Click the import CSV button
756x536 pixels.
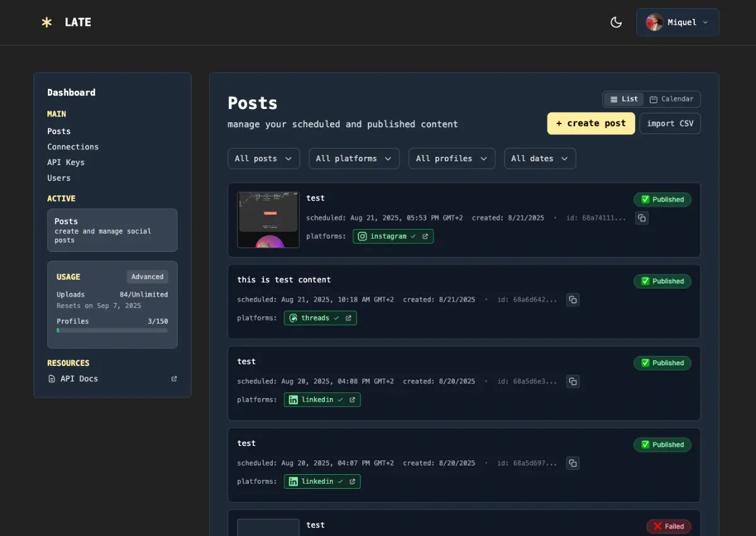[670, 123]
